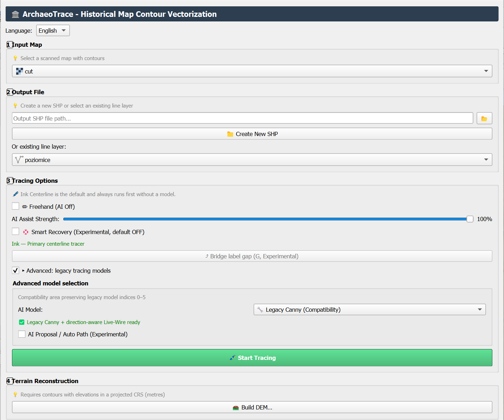Click the lightbulb icon under Terrain Reconstruction
This screenshot has width=504, height=420.
[x=15, y=395]
